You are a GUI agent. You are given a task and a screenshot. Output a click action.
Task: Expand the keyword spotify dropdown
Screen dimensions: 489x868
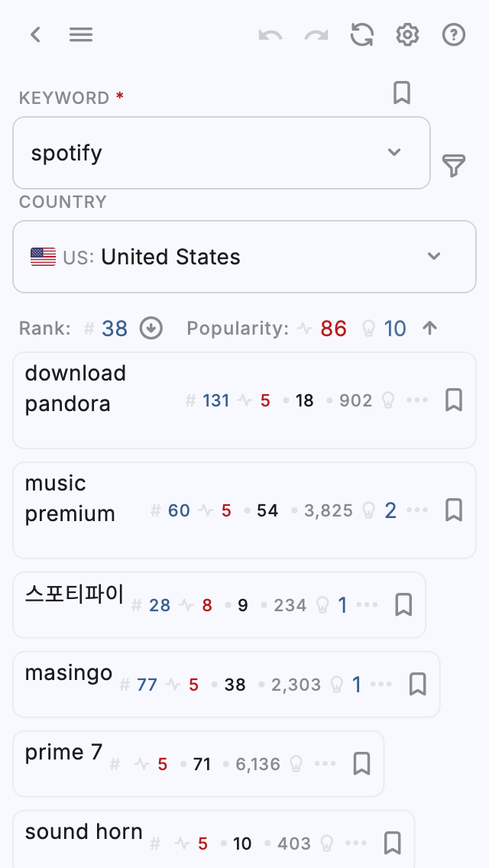pos(394,152)
